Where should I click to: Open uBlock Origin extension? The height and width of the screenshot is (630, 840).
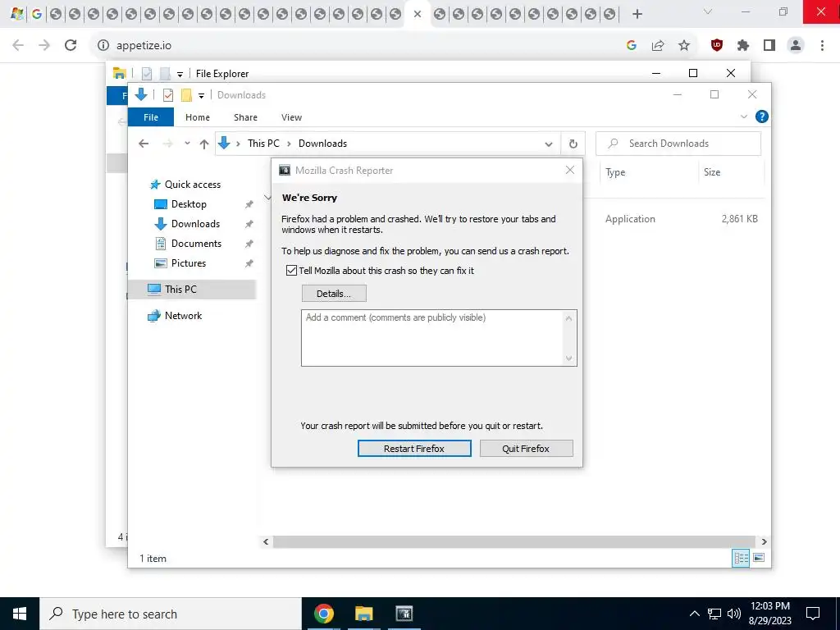click(x=717, y=46)
